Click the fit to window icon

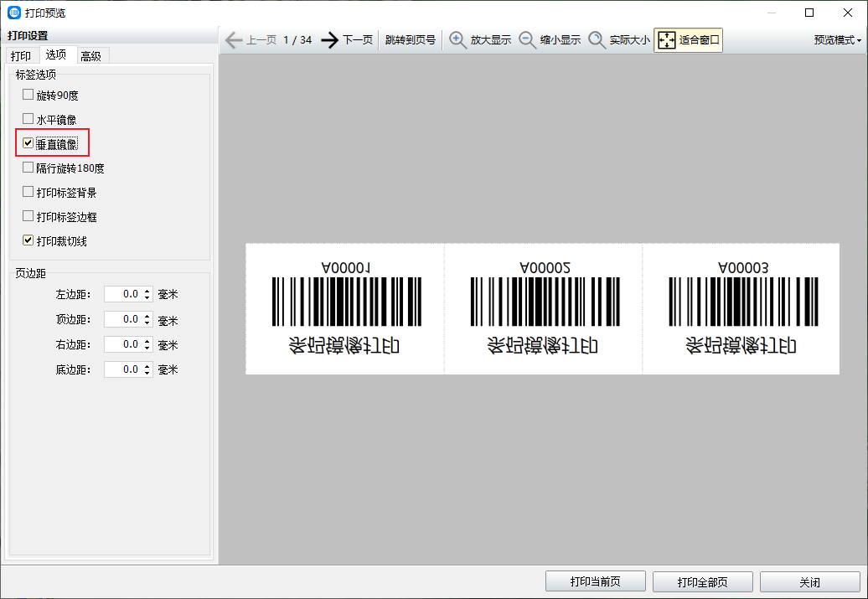pyautogui.click(x=667, y=40)
